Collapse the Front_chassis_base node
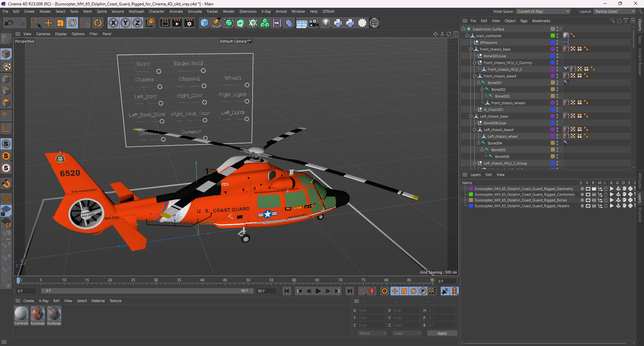This screenshot has height=346, width=644. click(x=471, y=49)
